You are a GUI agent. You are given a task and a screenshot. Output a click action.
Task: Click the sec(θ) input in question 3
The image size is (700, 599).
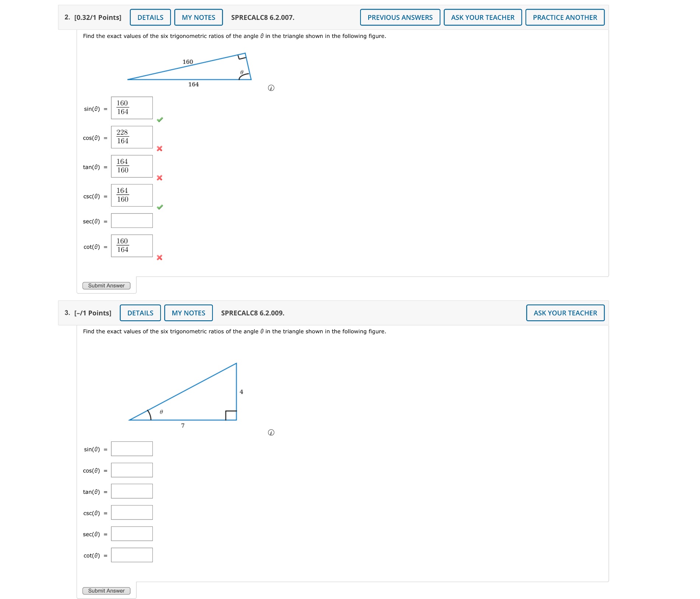pyautogui.click(x=132, y=534)
